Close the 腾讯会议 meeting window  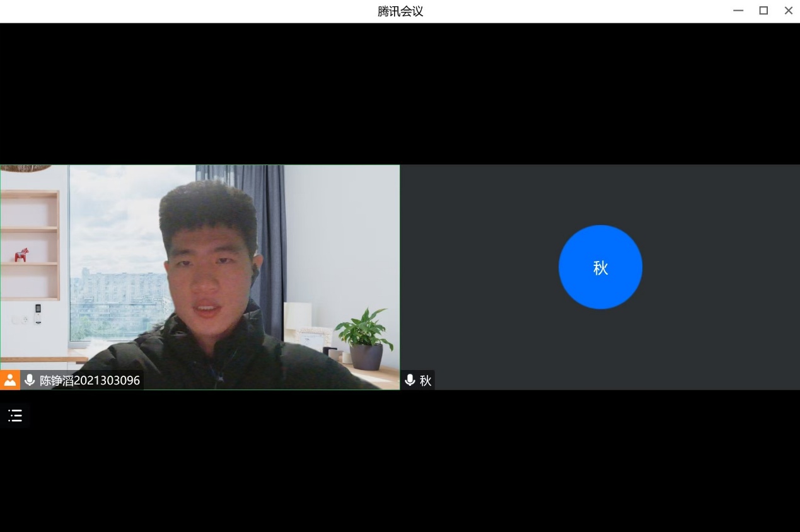click(x=788, y=11)
